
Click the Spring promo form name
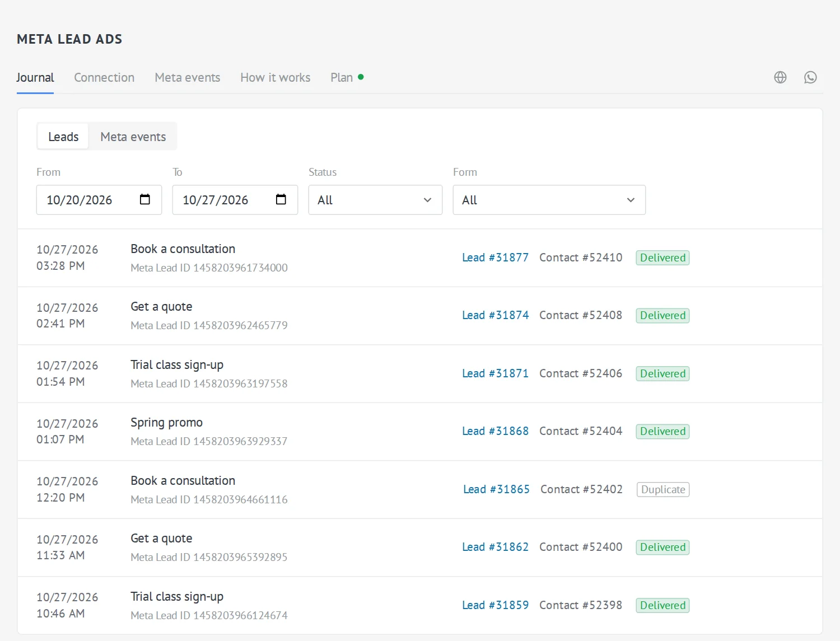[x=166, y=423]
